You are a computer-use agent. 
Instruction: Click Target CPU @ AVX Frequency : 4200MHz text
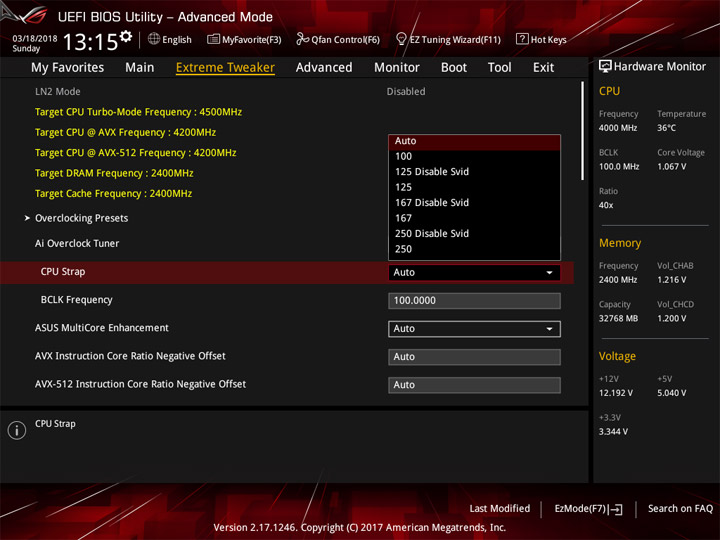pos(125,132)
